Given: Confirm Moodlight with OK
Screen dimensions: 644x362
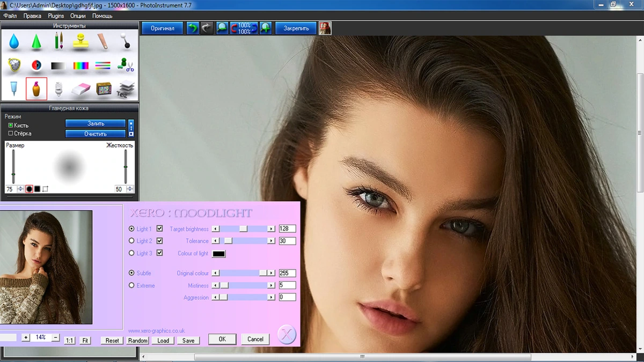Looking at the screenshot, I should click(222, 339).
